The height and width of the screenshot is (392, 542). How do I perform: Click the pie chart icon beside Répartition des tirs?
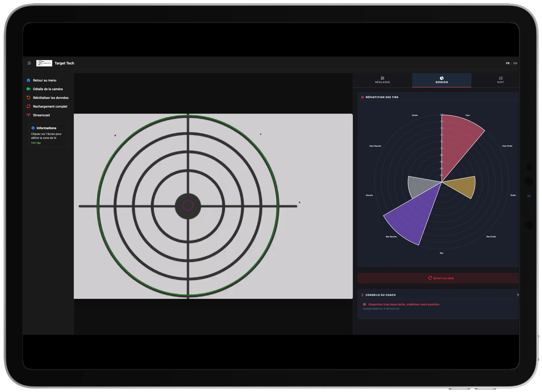coord(363,97)
